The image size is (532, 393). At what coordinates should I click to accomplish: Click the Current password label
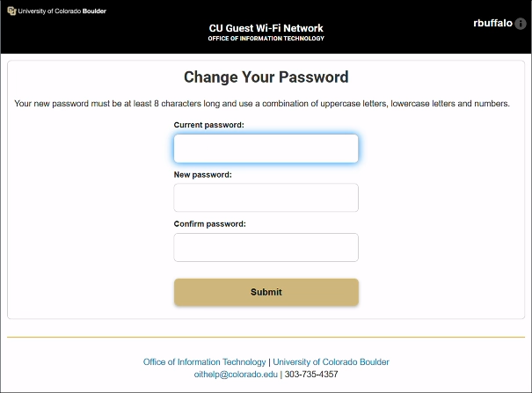click(x=208, y=125)
